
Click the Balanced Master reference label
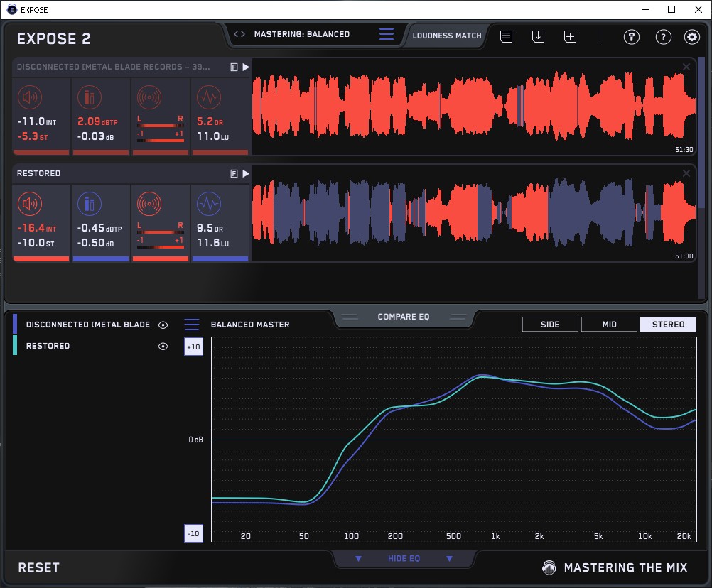(x=250, y=325)
